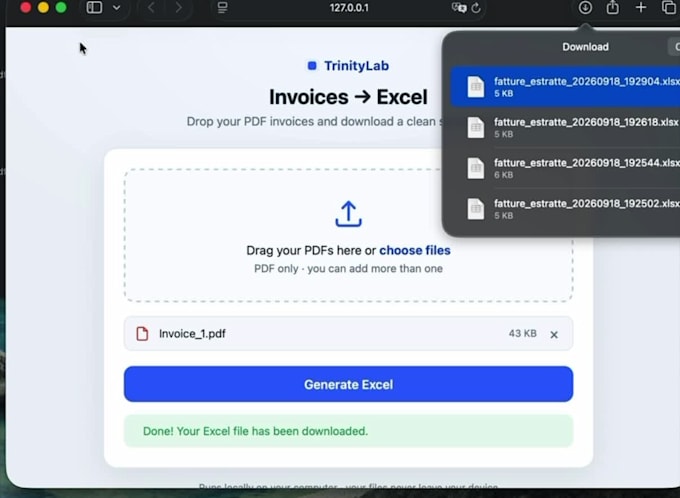Show the tab overview icon
The width and height of the screenshot is (680, 498).
[x=668, y=7]
